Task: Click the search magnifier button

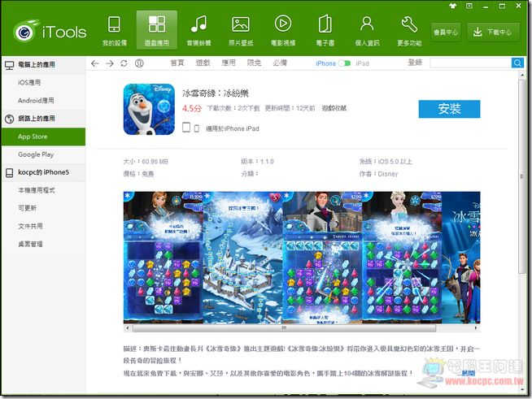Action: pos(517,63)
